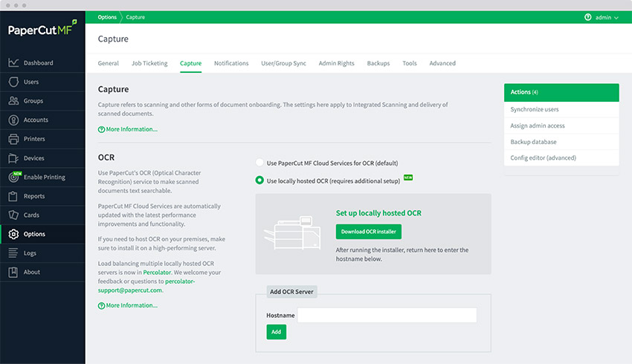Click the Set up locally hosted OCR heading
This screenshot has height=364, width=632.
point(378,213)
